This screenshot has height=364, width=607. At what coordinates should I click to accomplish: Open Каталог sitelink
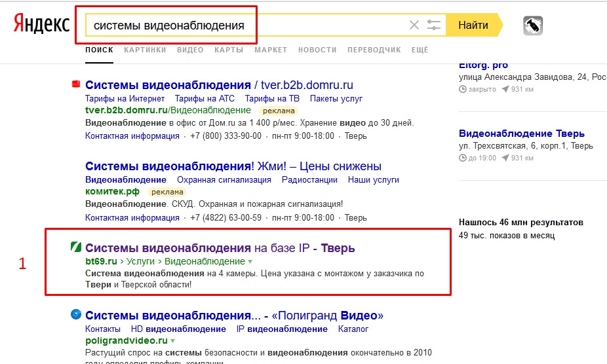click(x=353, y=329)
